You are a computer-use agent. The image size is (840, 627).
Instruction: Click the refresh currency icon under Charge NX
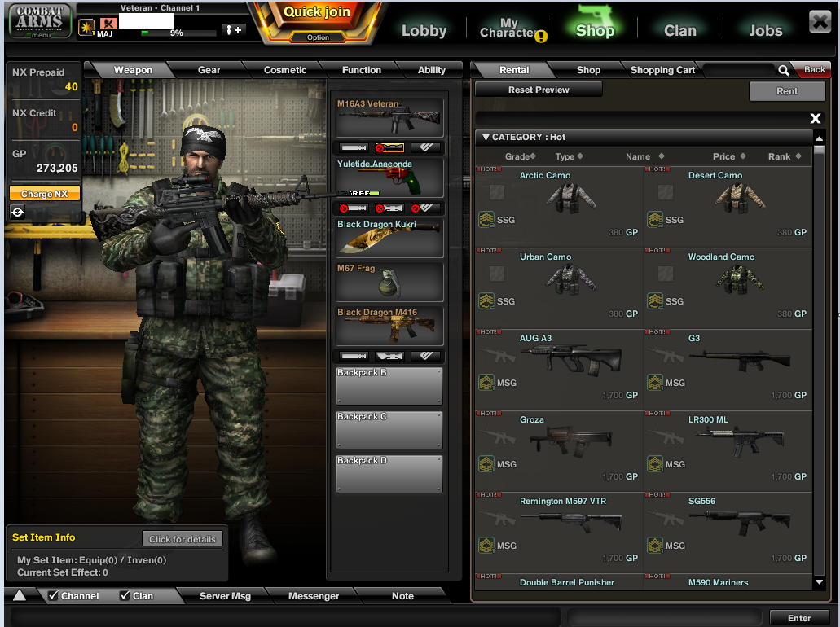(x=17, y=212)
